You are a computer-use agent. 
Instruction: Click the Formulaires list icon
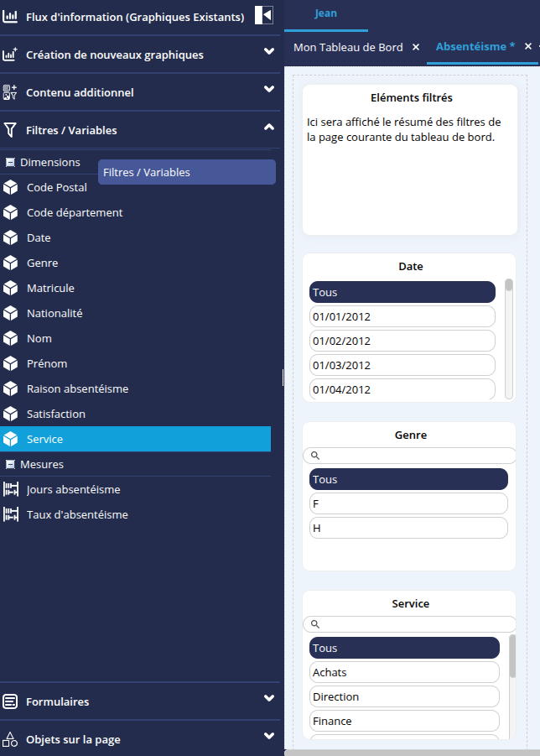click(x=10, y=701)
